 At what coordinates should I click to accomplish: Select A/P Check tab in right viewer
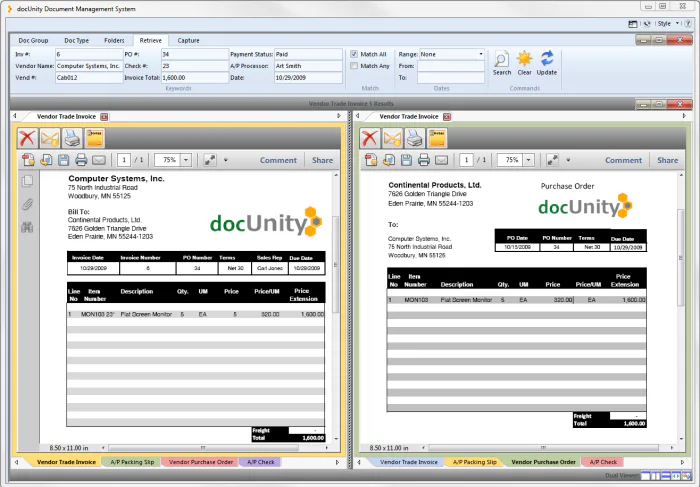[x=603, y=462]
